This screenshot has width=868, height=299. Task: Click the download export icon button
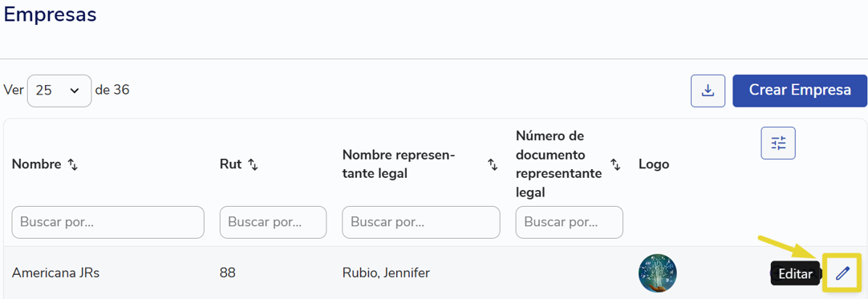click(x=708, y=91)
